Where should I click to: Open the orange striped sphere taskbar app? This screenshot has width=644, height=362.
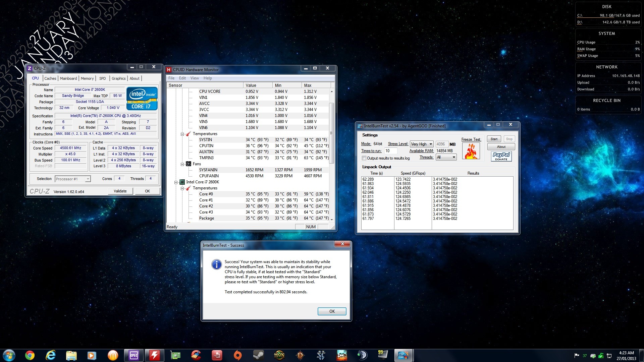113,355
